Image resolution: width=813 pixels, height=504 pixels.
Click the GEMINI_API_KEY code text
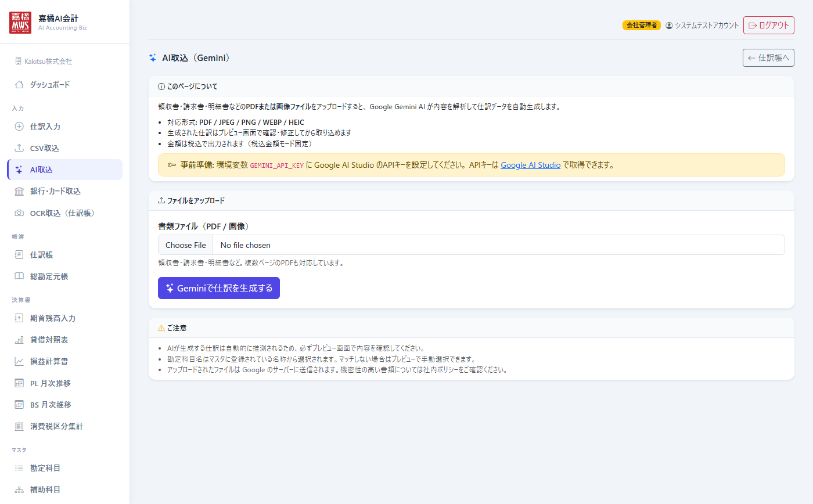277,165
